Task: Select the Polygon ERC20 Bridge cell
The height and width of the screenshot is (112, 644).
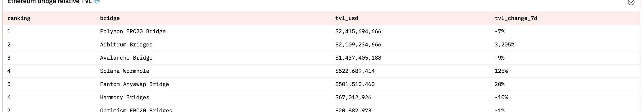Action: click(x=133, y=31)
